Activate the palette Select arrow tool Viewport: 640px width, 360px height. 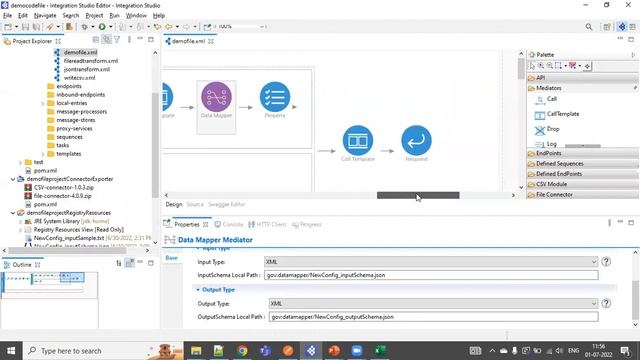pyautogui.click(x=532, y=66)
